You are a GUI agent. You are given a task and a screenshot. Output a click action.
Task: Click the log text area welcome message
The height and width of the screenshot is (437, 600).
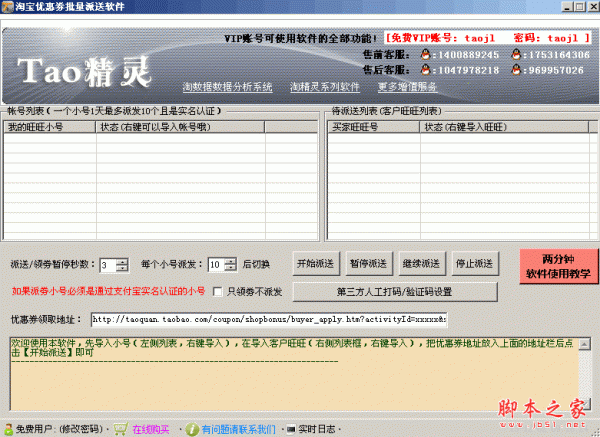point(292,348)
